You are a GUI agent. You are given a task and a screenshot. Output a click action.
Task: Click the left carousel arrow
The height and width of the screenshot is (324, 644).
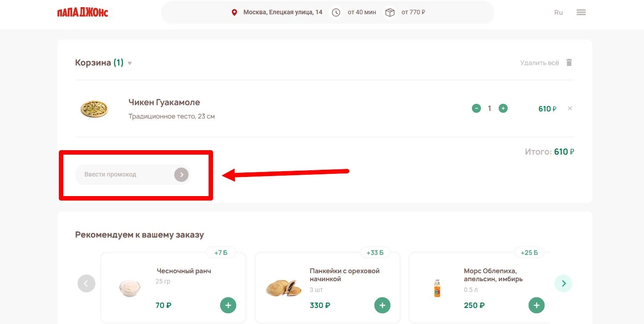(x=86, y=283)
